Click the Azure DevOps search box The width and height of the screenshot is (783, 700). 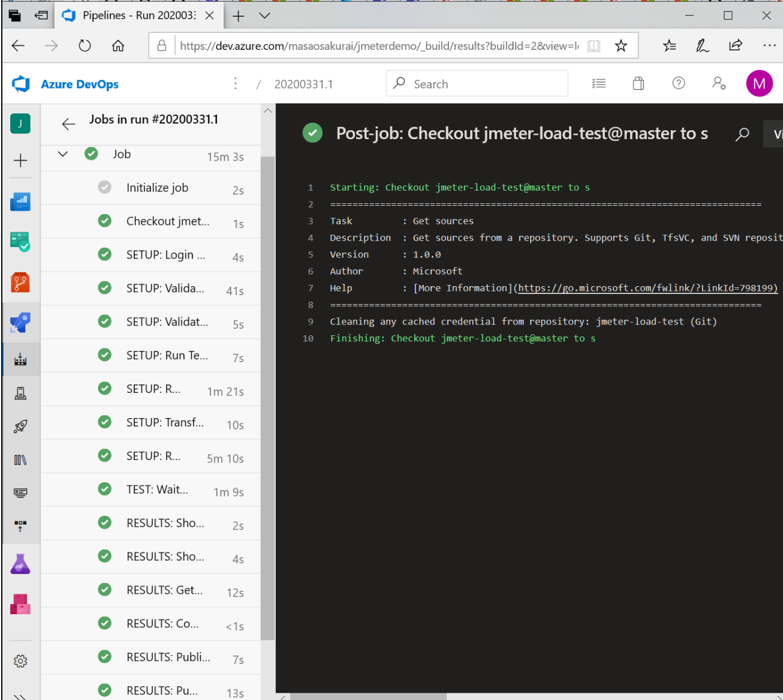(x=486, y=84)
